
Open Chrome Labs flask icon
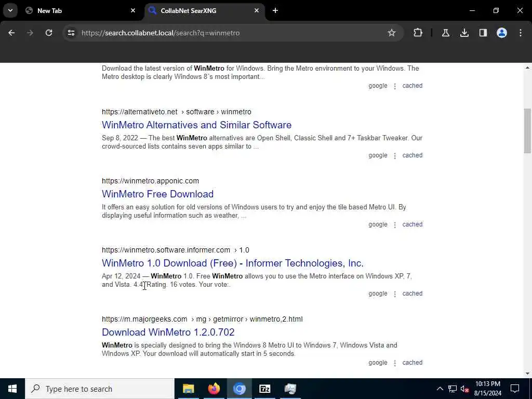coord(445,33)
